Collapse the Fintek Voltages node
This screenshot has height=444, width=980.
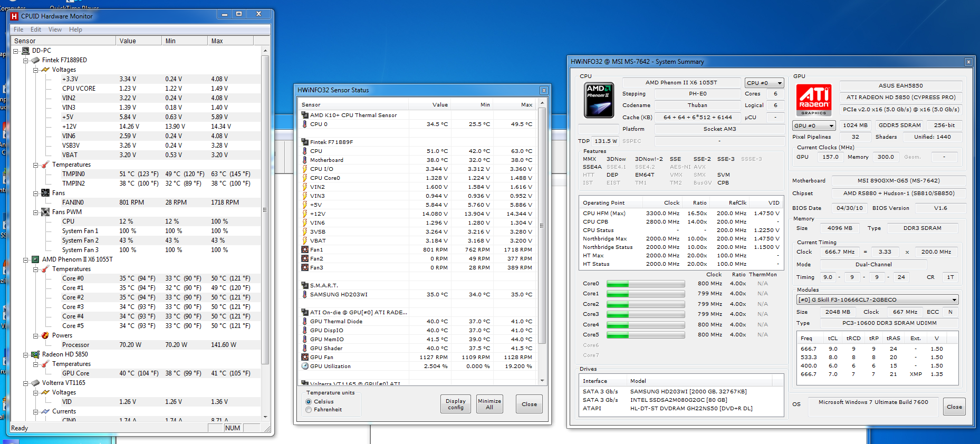(35, 70)
